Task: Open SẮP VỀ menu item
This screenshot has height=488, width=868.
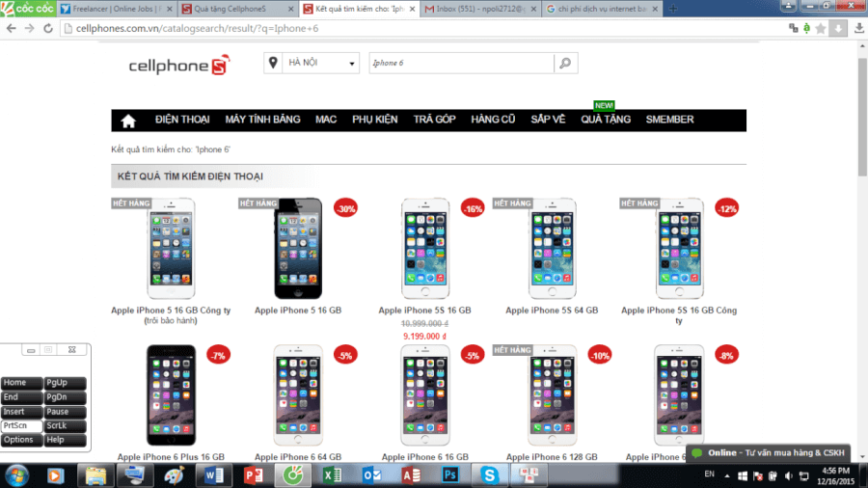Action: (x=548, y=120)
